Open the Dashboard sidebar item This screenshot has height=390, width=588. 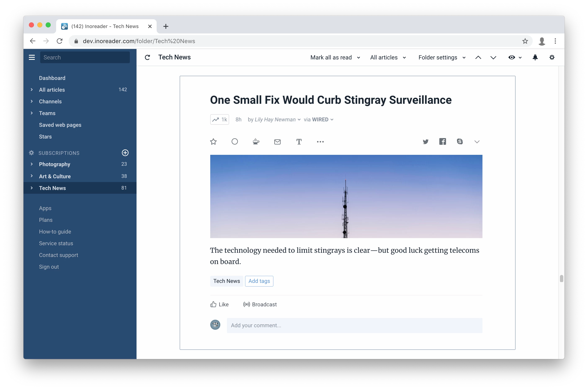(x=52, y=78)
